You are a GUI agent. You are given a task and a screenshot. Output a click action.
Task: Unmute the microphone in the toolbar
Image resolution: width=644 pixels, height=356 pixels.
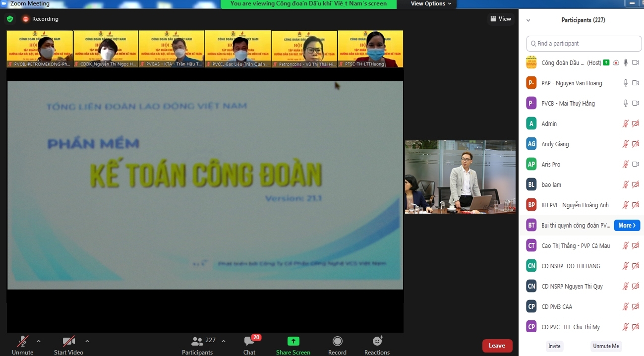[22, 345]
